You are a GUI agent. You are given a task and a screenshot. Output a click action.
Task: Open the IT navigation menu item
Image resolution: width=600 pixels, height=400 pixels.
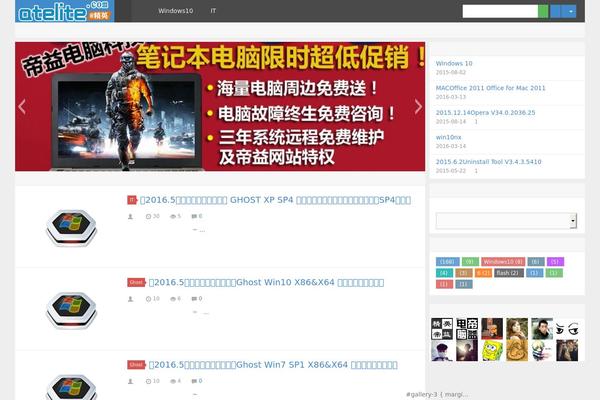213,11
